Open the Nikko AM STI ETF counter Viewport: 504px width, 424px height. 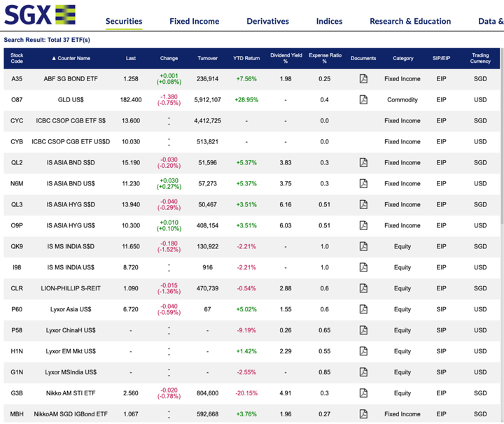tap(71, 393)
